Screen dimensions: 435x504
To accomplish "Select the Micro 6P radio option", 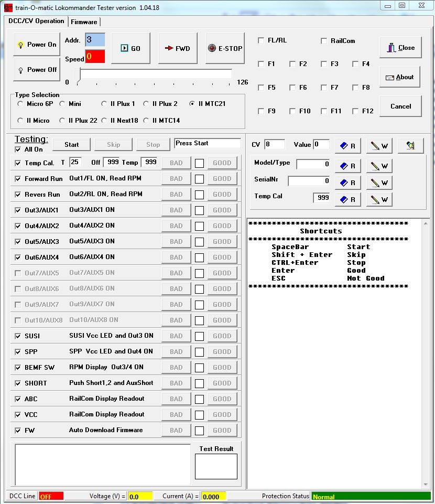I will tap(20, 104).
